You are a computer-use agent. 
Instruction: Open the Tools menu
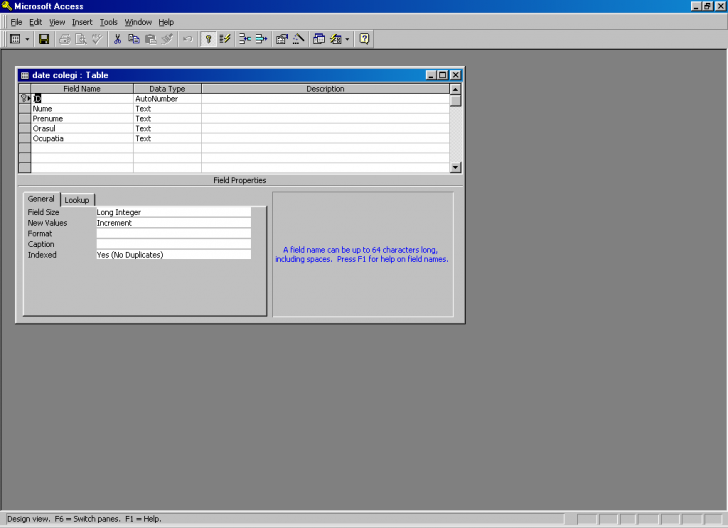(x=109, y=22)
